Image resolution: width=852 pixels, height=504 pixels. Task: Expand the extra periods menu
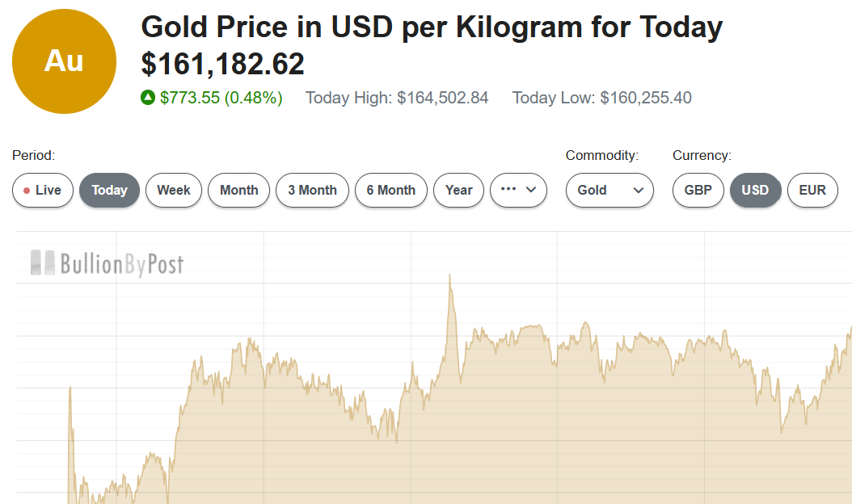coord(518,190)
